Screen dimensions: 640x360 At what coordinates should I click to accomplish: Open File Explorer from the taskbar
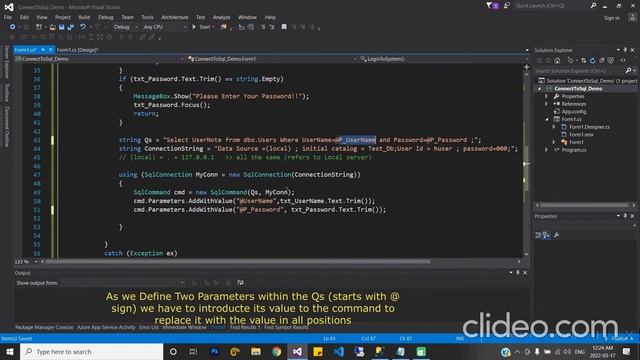(x=256, y=351)
